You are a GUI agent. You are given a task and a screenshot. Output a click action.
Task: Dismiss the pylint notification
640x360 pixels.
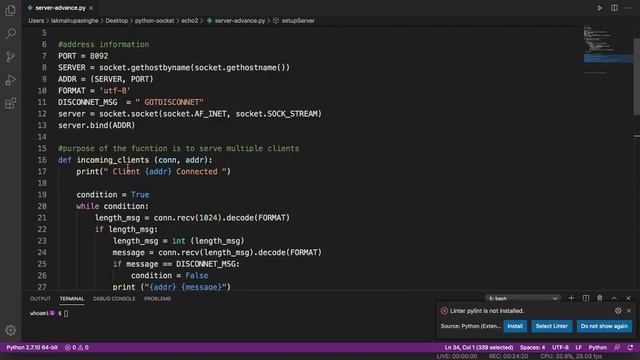pyautogui.click(x=629, y=311)
